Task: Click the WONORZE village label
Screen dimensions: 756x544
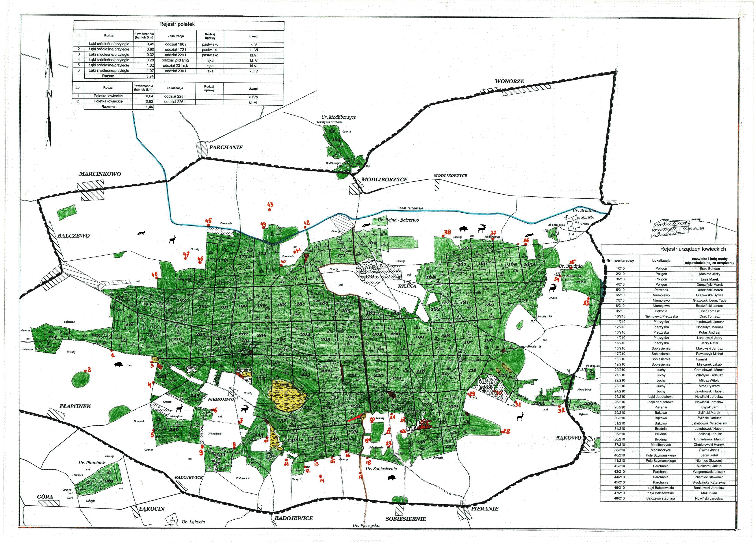Action: 509,81
